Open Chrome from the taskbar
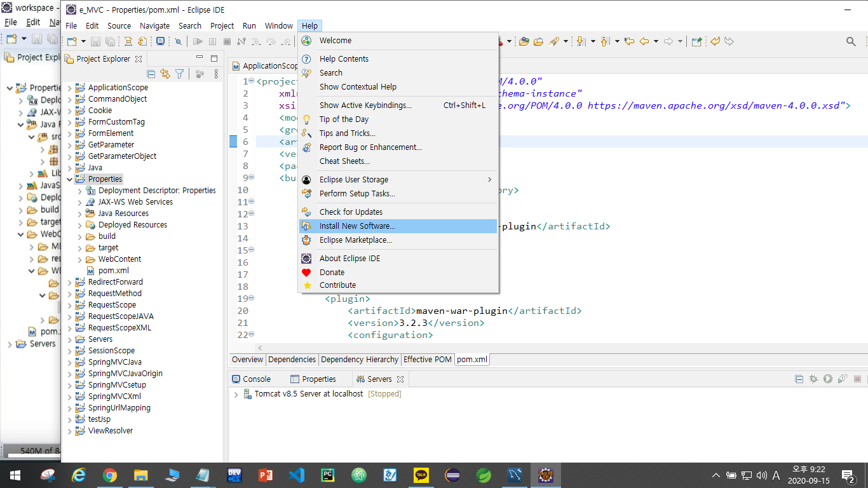 [x=110, y=475]
